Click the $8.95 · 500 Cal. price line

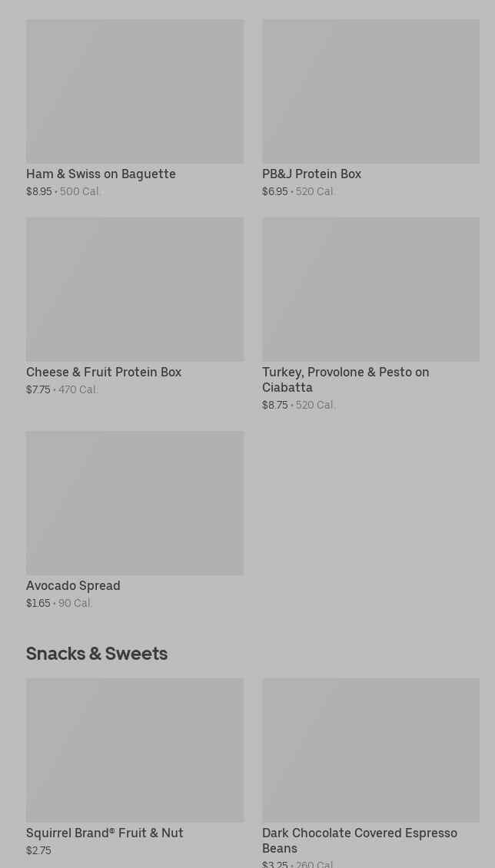(x=64, y=192)
